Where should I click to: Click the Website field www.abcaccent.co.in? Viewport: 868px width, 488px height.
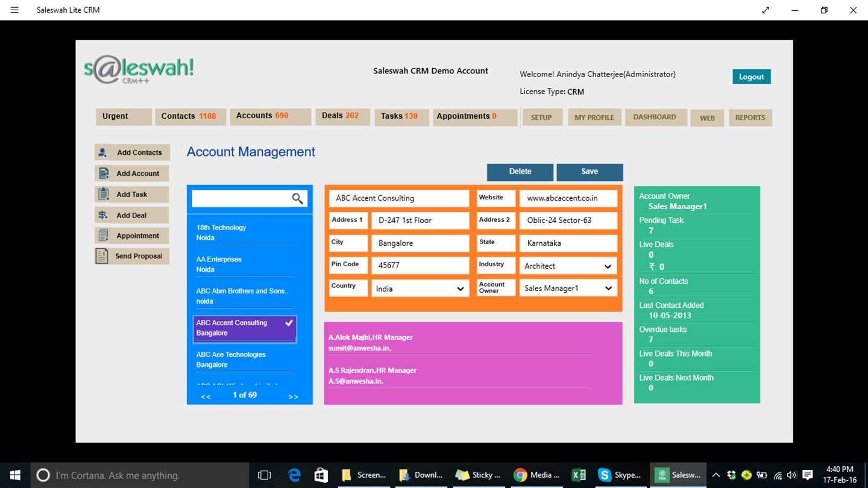click(x=568, y=198)
